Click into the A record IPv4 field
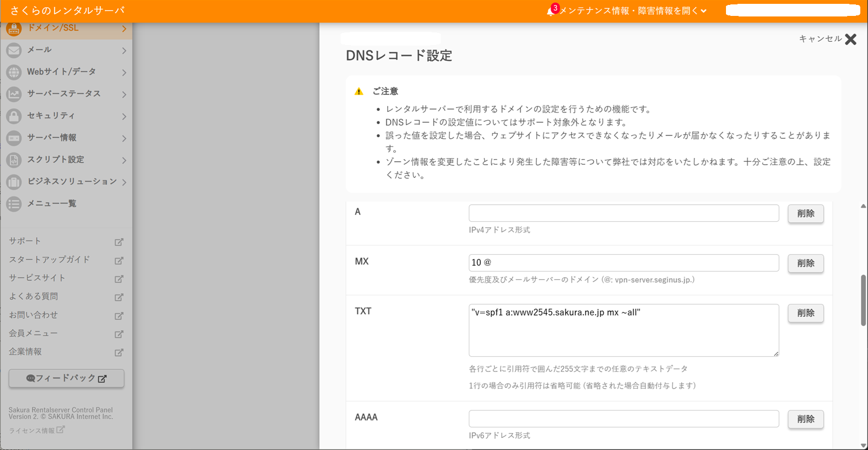 [x=623, y=213]
